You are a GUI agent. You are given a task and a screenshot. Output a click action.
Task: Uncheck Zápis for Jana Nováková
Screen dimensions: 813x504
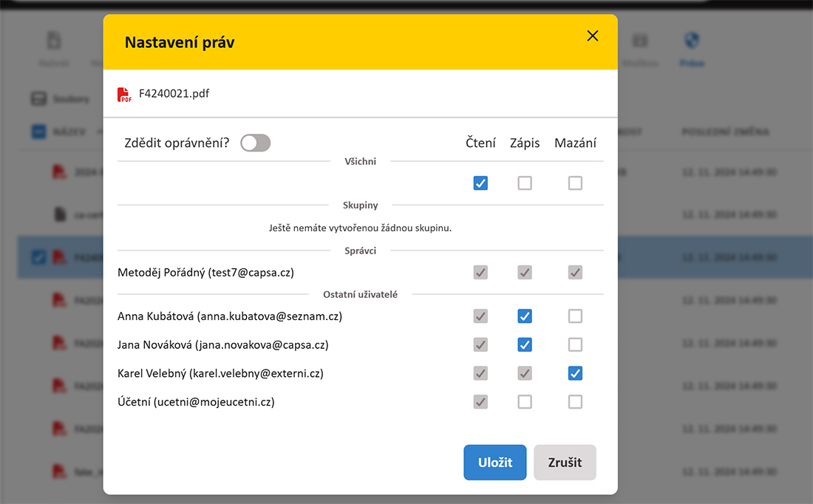point(525,344)
